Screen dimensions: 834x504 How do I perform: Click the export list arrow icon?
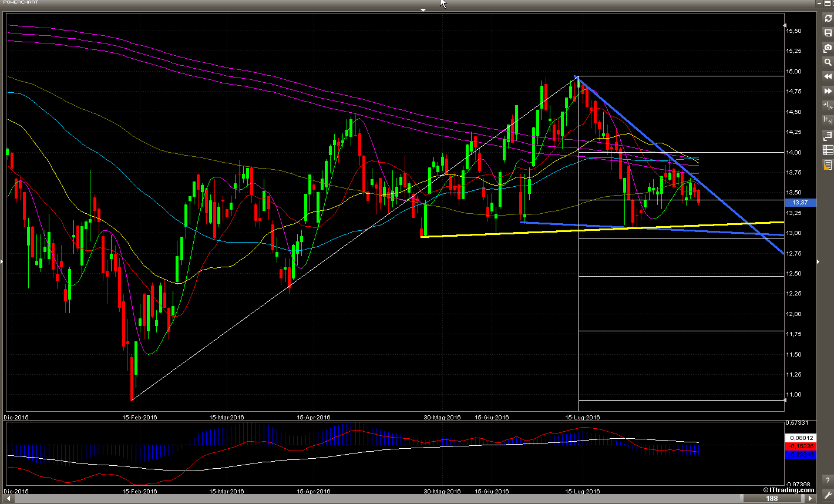(x=828, y=136)
